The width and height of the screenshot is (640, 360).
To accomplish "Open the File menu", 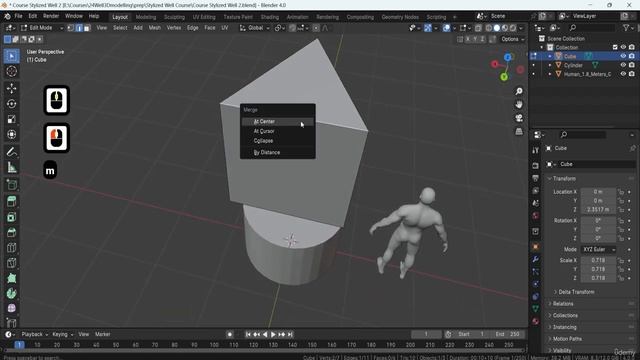I will click(18, 16).
